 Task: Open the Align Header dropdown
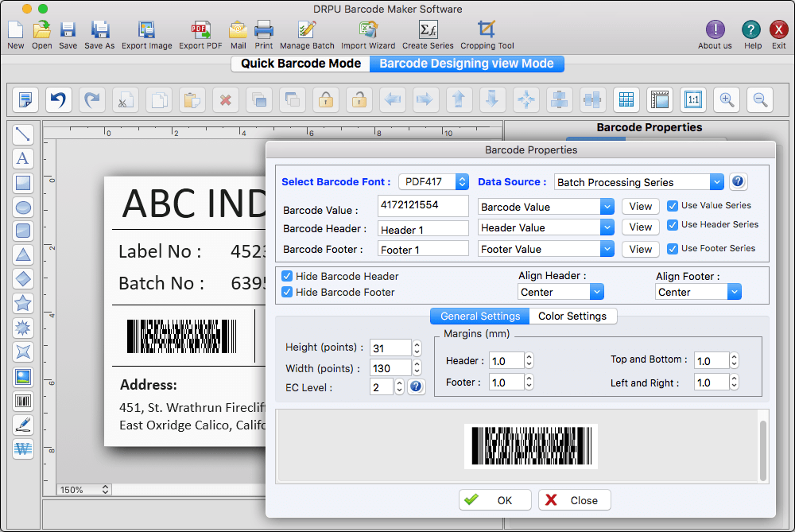coord(560,292)
